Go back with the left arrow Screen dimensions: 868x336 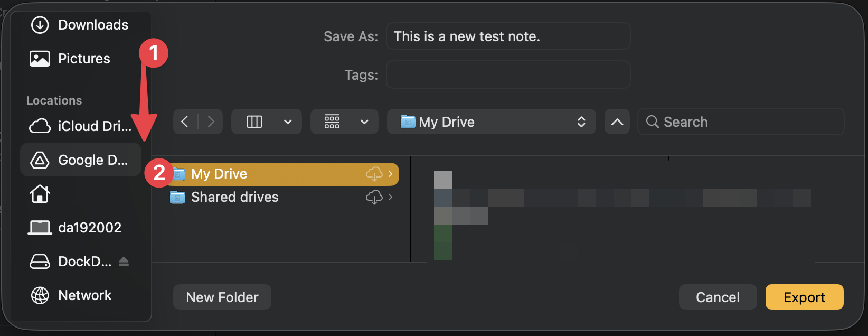pos(185,122)
